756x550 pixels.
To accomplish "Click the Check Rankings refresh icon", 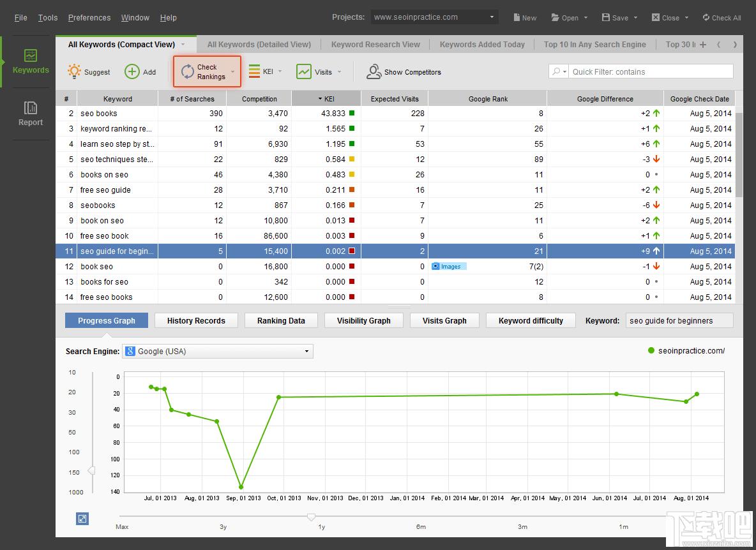I will pyautogui.click(x=188, y=71).
